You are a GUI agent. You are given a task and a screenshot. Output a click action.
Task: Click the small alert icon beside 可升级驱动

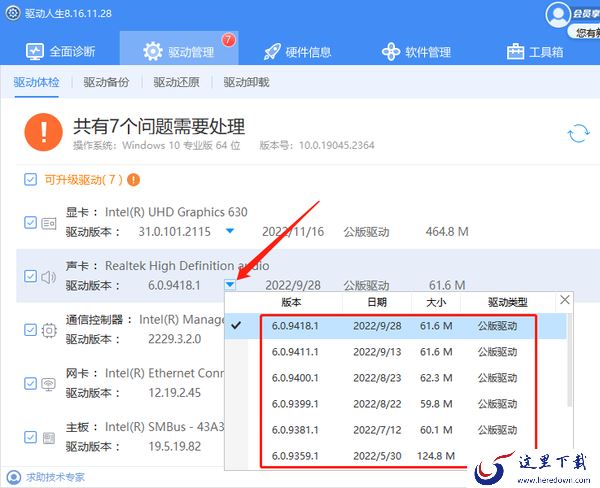click(x=134, y=180)
